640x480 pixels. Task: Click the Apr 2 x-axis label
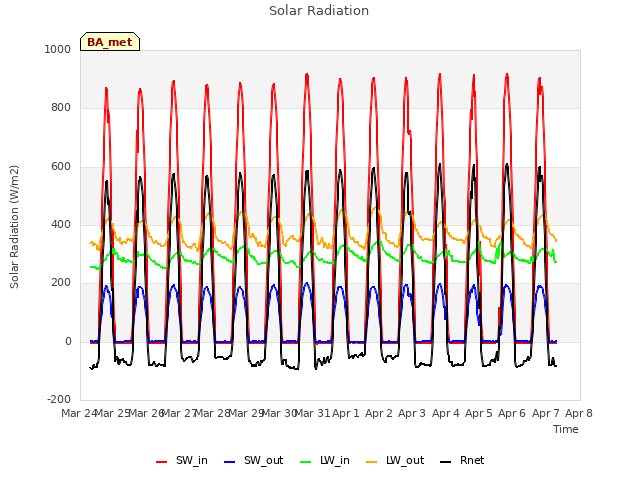point(379,413)
